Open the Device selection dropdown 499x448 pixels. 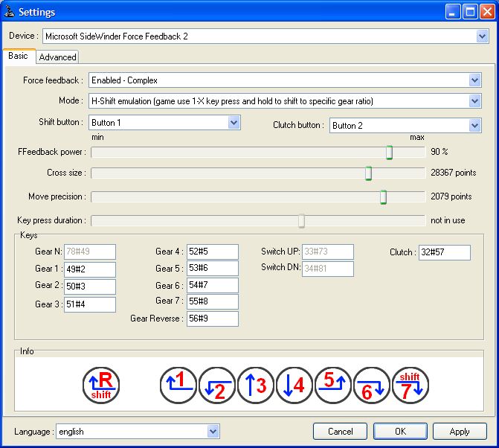(x=482, y=36)
